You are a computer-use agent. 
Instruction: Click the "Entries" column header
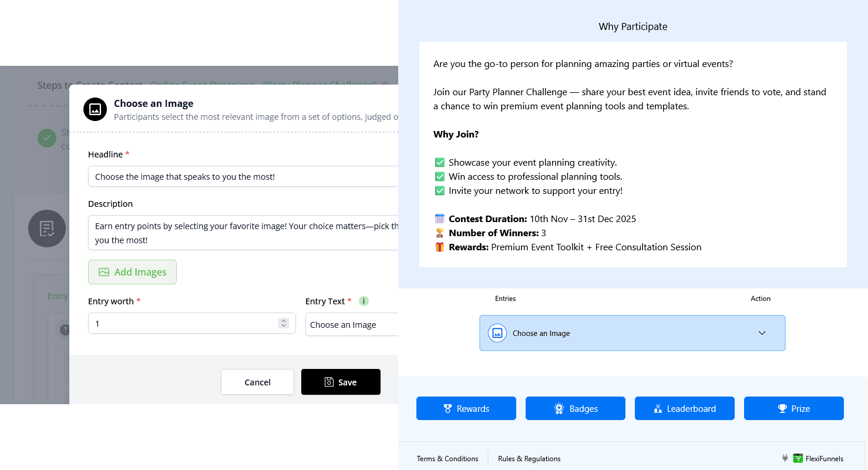[505, 298]
